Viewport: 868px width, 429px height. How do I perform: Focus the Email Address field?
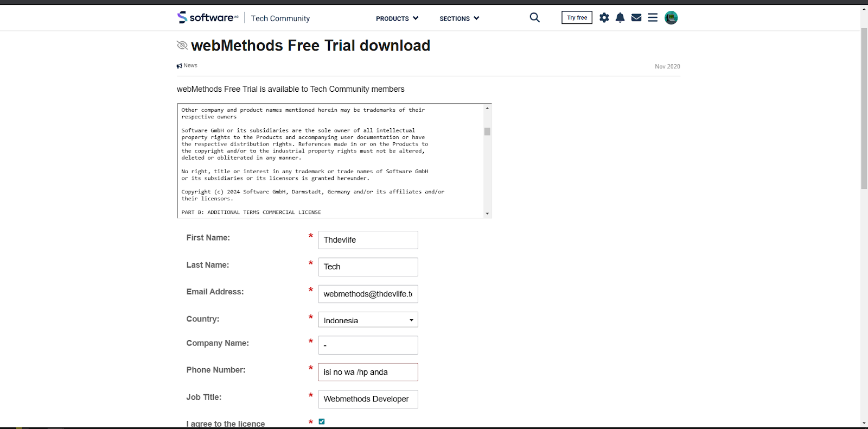[368, 294]
